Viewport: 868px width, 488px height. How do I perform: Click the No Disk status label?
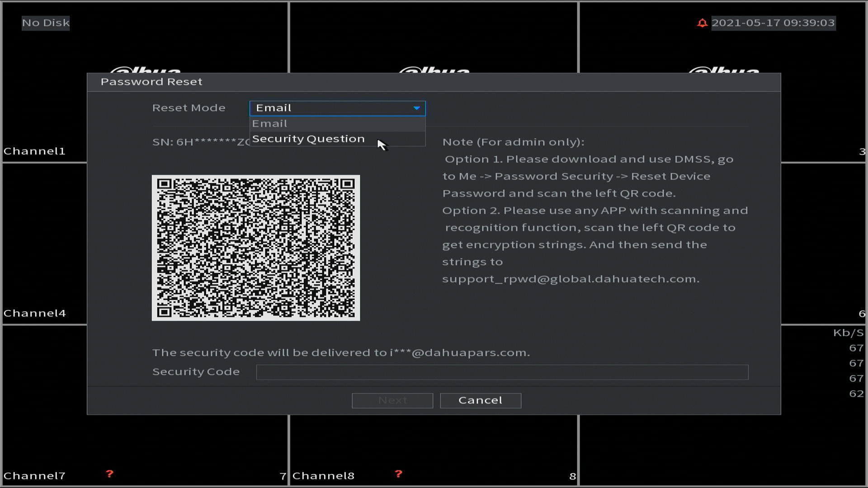tap(46, 23)
